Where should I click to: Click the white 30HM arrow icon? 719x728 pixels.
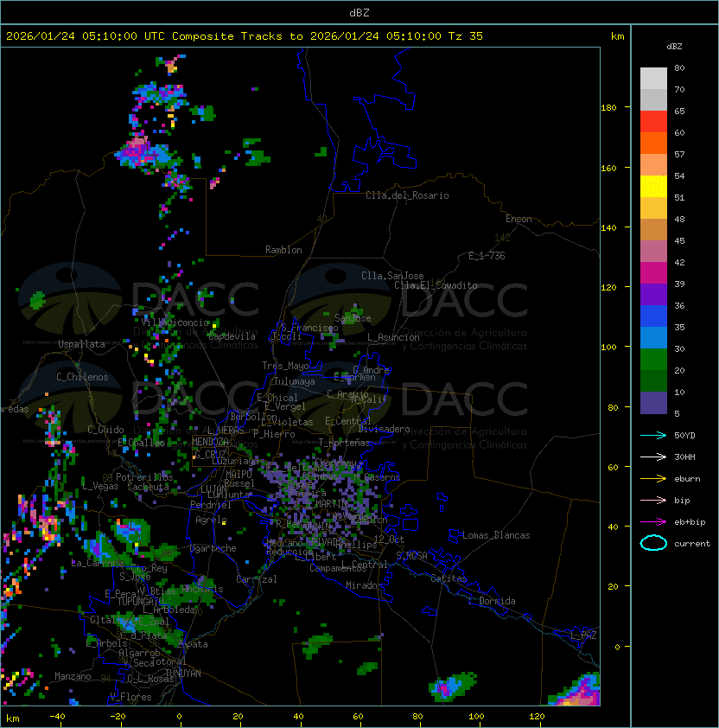click(x=653, y=457)
